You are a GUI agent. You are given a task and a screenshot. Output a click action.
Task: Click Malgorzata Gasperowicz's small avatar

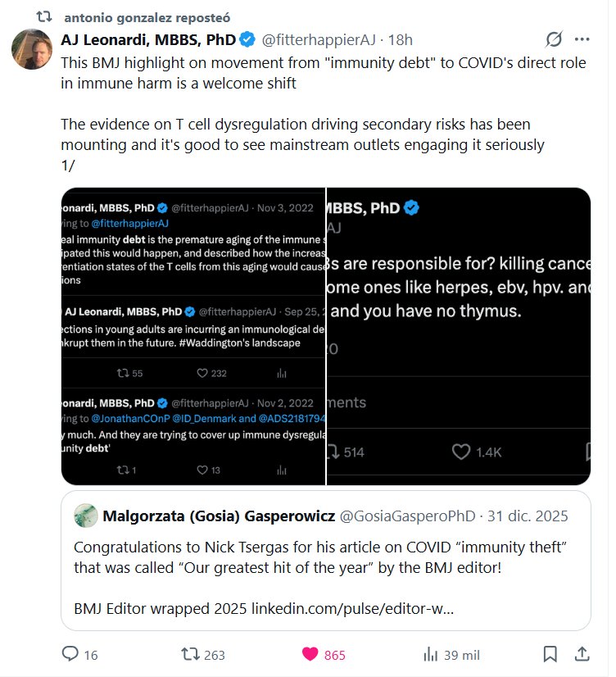pos(86,516)
